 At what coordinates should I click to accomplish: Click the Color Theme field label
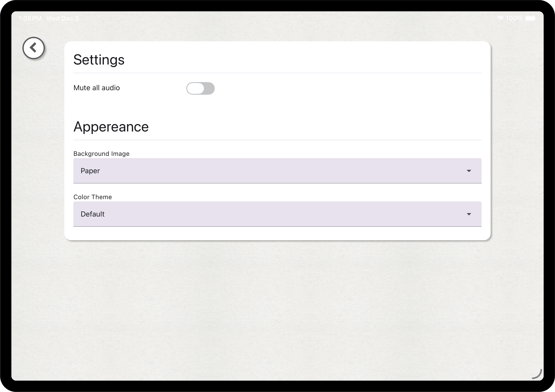point(93,197)
